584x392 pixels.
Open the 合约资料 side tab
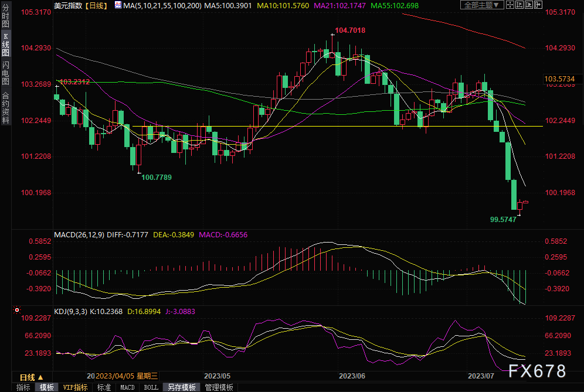click(x=6, y=107)
